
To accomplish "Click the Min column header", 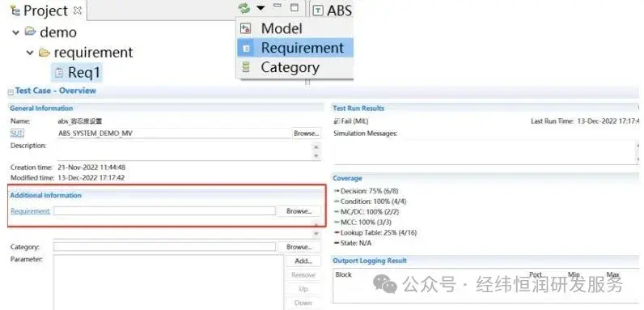I will (574, 274).
